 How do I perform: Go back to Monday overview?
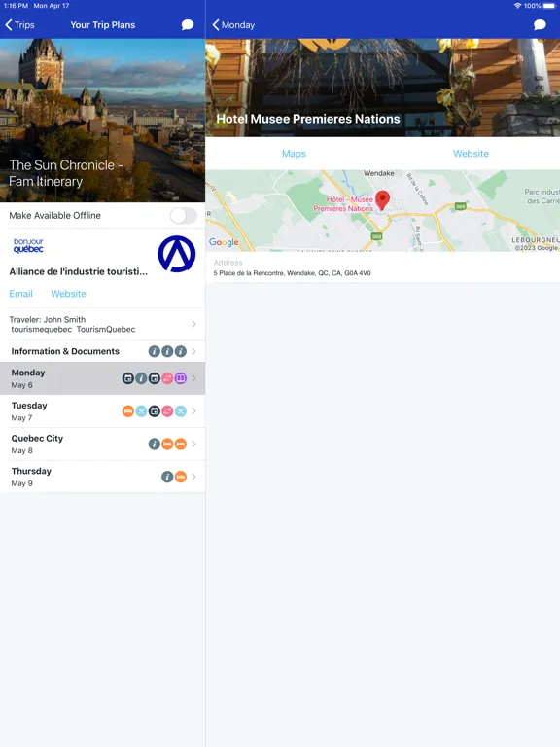coord(233,24)
